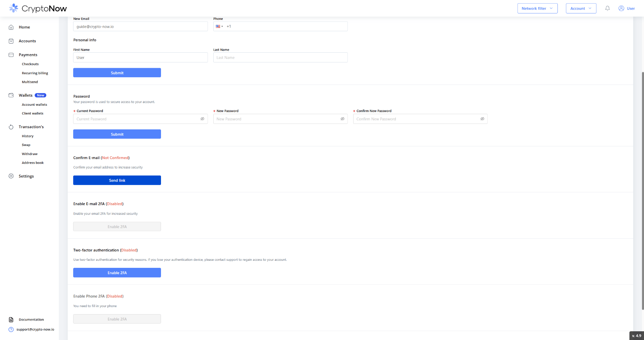The width and height of the screenshot is (644, 340).
Task: Click the Documentation file icon
Action: coord(11,320)
